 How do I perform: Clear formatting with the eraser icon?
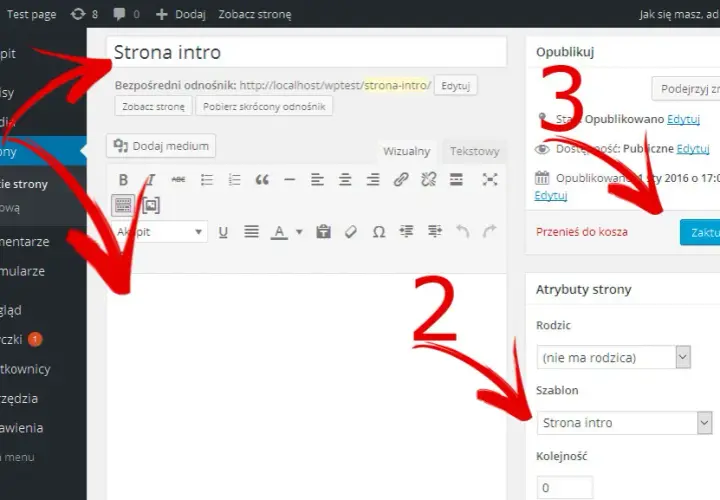351,232
